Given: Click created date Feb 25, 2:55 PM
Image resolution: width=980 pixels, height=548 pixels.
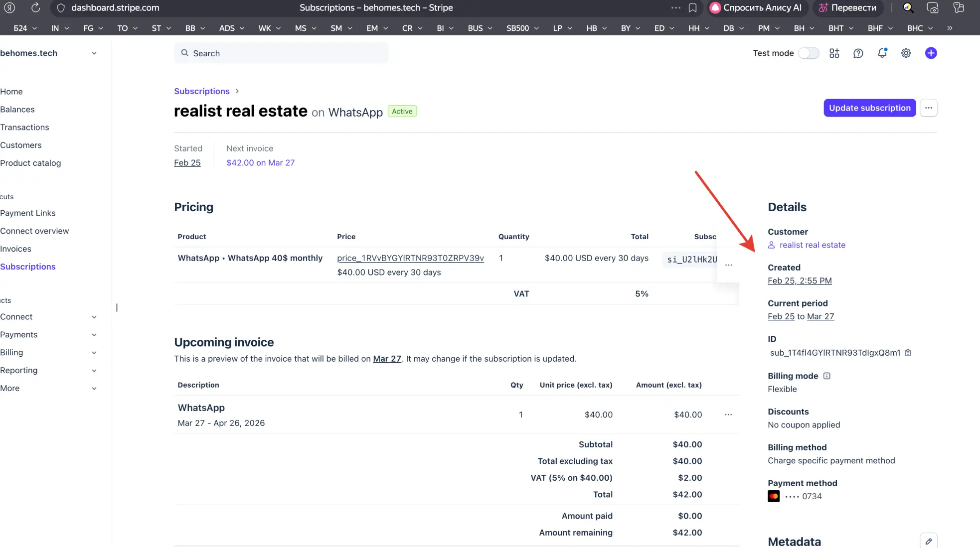Looking at the screenshot, I should pyautogui.click(x=800, y=281).
